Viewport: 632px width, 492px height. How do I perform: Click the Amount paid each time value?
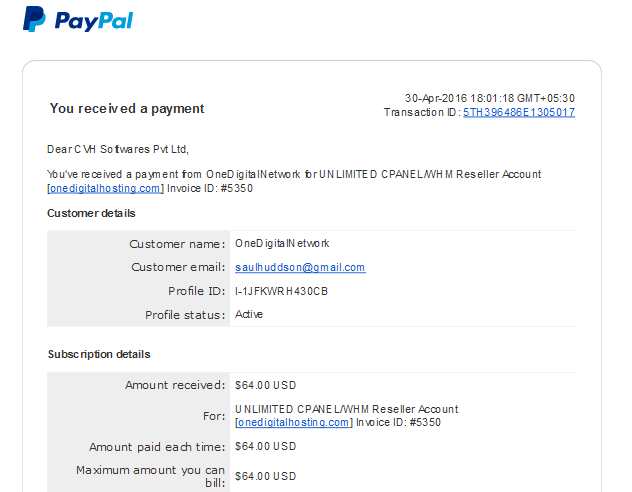266,446
